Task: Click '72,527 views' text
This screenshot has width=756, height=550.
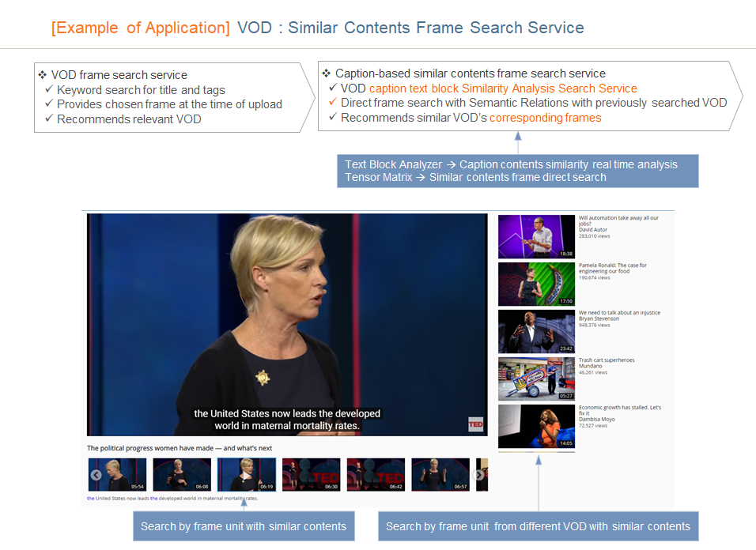Action: click(x=593, y=425)
